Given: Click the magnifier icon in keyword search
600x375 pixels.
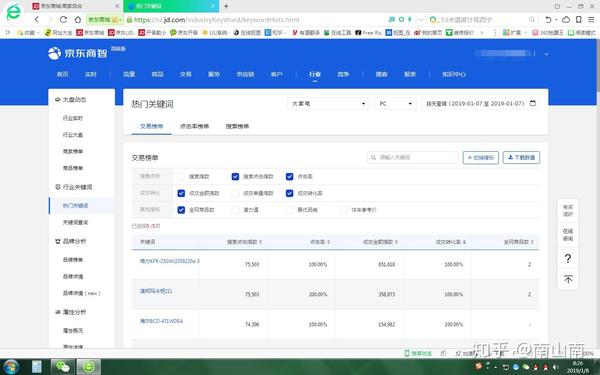Looking at the screenshot, I should coord(373,157).
